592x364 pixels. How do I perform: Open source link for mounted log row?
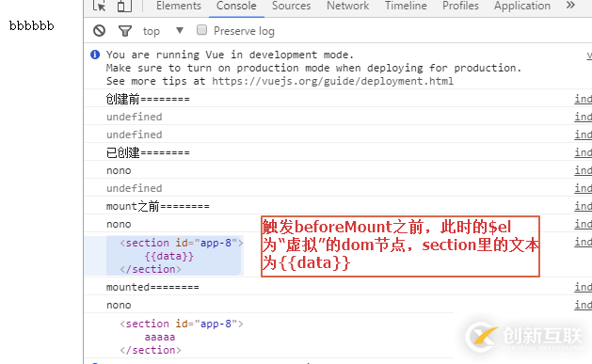584,287
